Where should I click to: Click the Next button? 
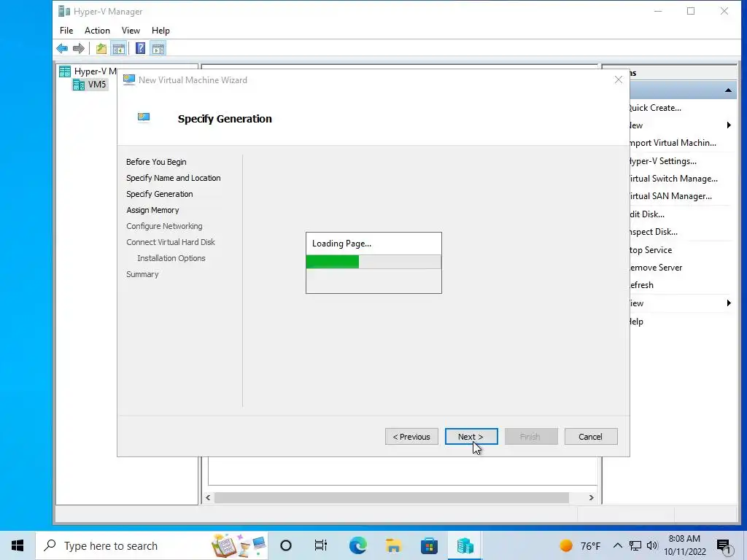click(471, 437)
